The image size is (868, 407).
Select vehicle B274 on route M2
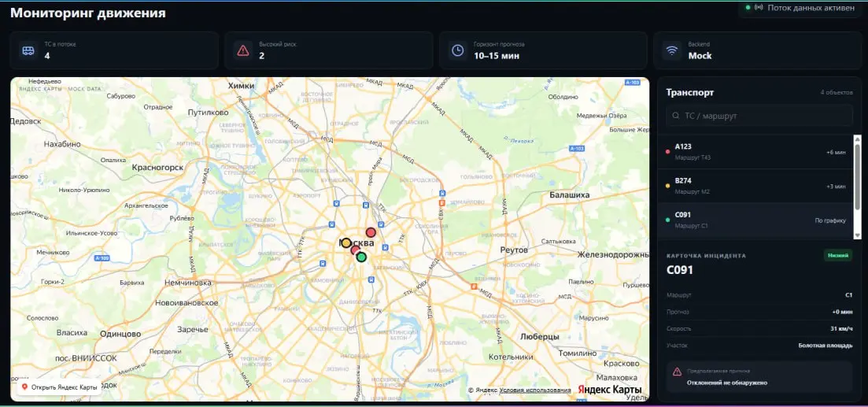point(755,186)
